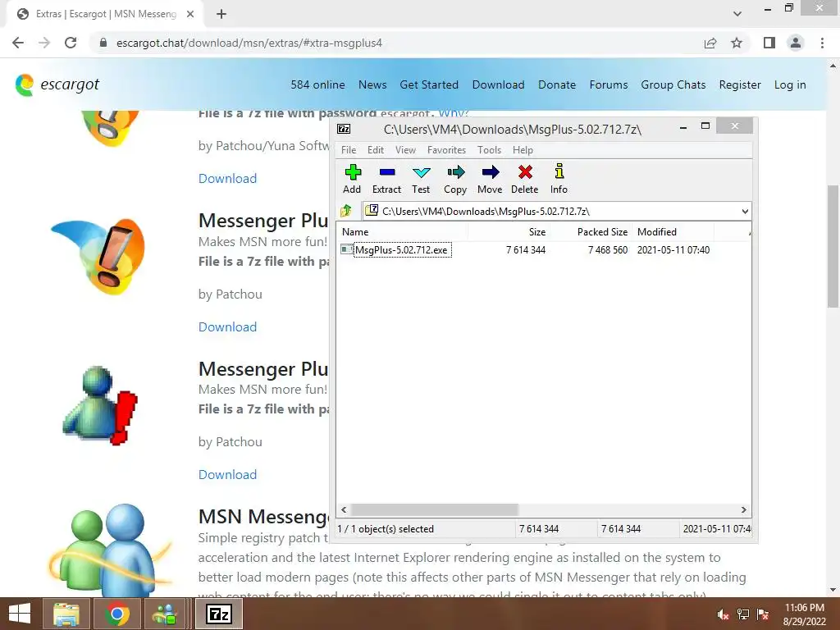Close the Extras Escargot tab
This screenshot has height=630, width=840.
[190, 14]
